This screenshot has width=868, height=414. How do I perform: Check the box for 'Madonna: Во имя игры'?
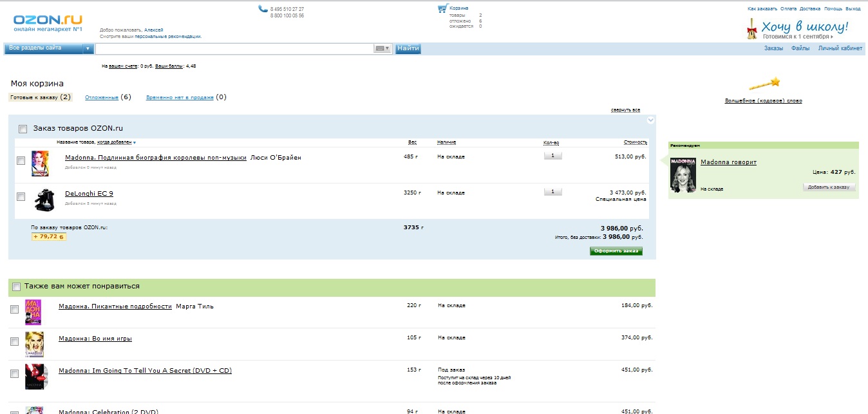point(14,341)
